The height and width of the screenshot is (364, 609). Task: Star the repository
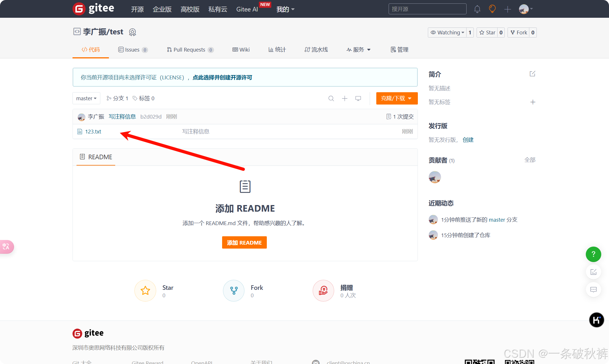pyautogui.click(x=487, y=33)
